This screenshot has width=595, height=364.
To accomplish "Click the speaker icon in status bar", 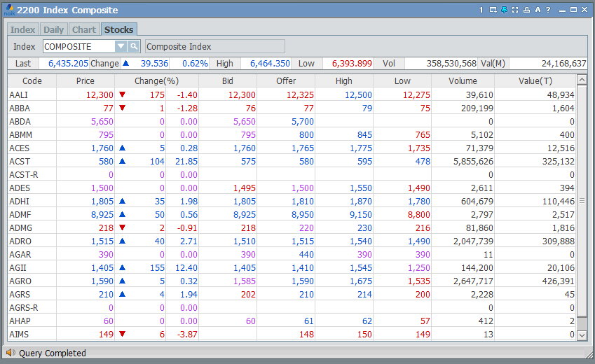I will pos(11,353).
